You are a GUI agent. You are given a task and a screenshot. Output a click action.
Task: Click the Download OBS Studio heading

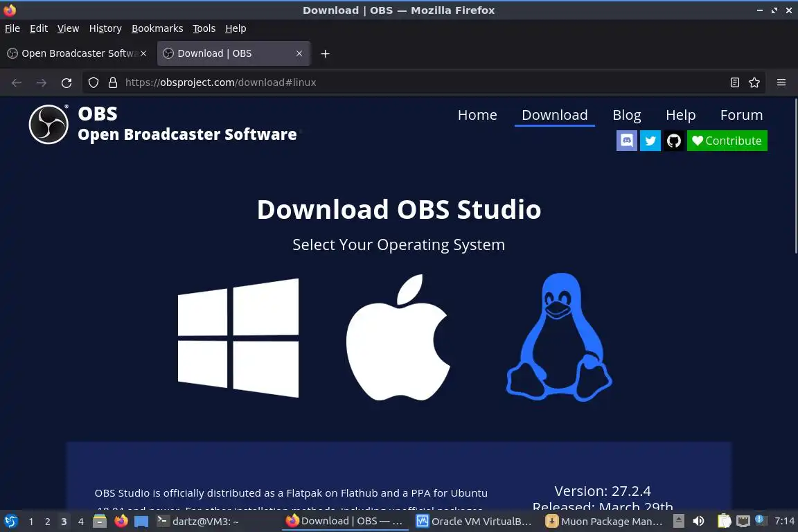point(398,209)
